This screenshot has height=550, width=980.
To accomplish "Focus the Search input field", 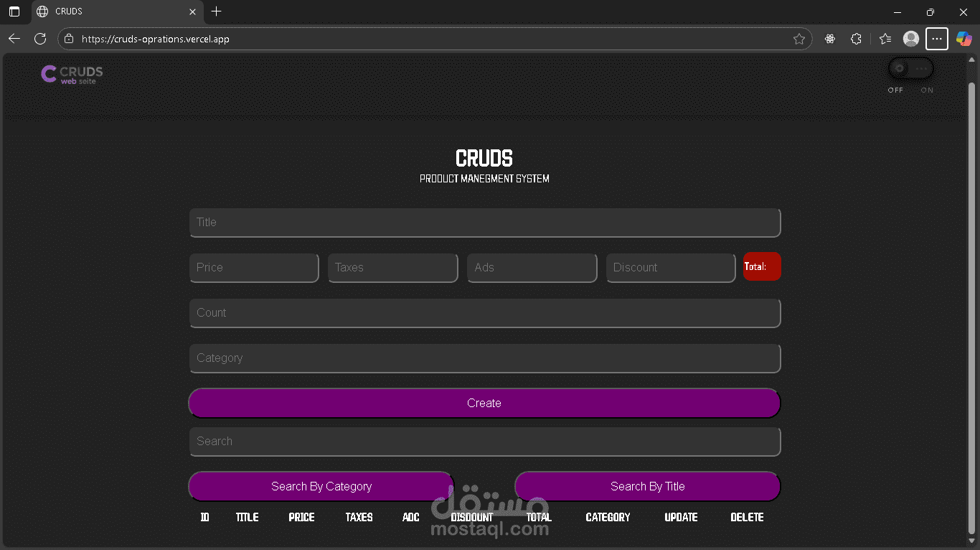I will 485,442.
